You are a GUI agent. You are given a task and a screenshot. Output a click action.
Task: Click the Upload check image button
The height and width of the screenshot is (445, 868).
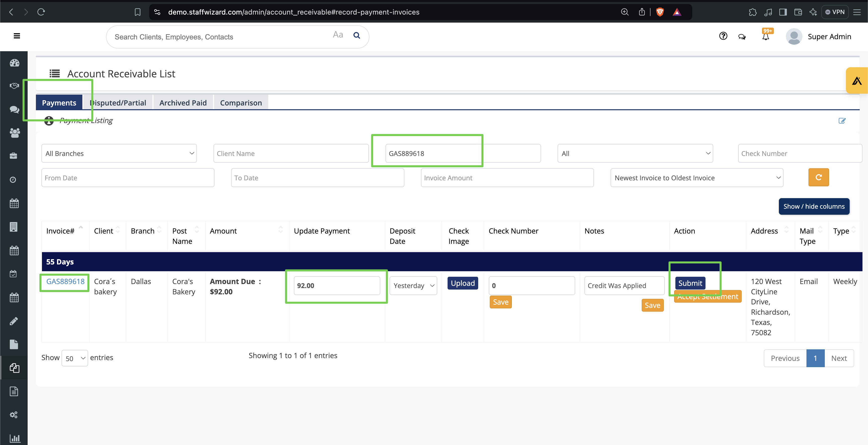[463, 283]
